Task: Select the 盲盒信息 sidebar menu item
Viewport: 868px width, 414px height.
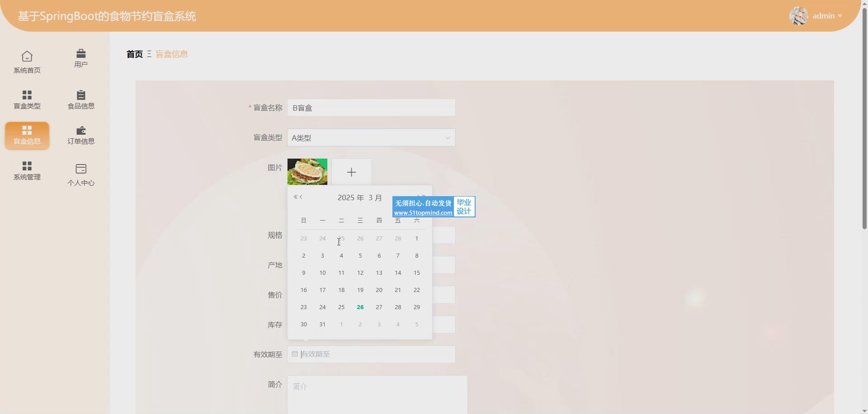Action: click(27, 135)
